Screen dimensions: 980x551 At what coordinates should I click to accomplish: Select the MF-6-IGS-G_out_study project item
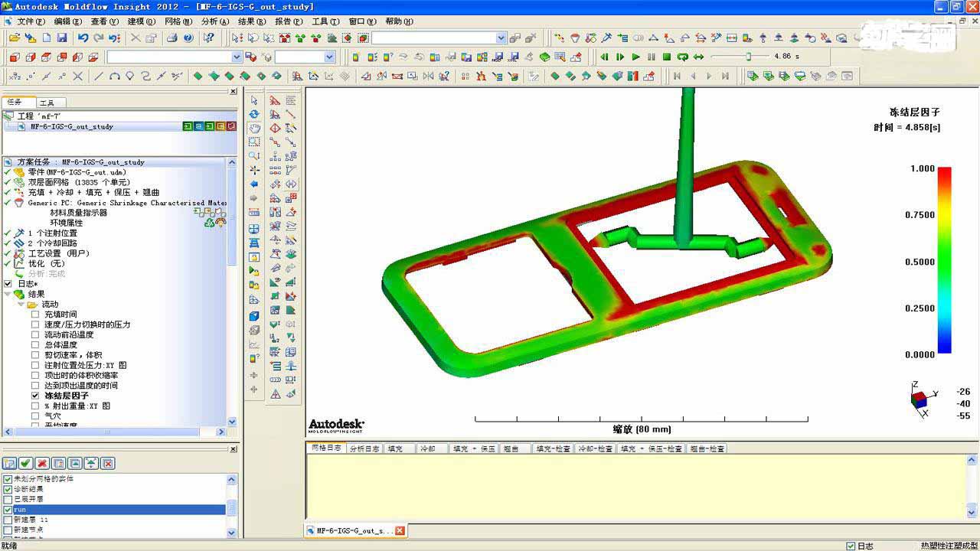click(x=72, y=126)
